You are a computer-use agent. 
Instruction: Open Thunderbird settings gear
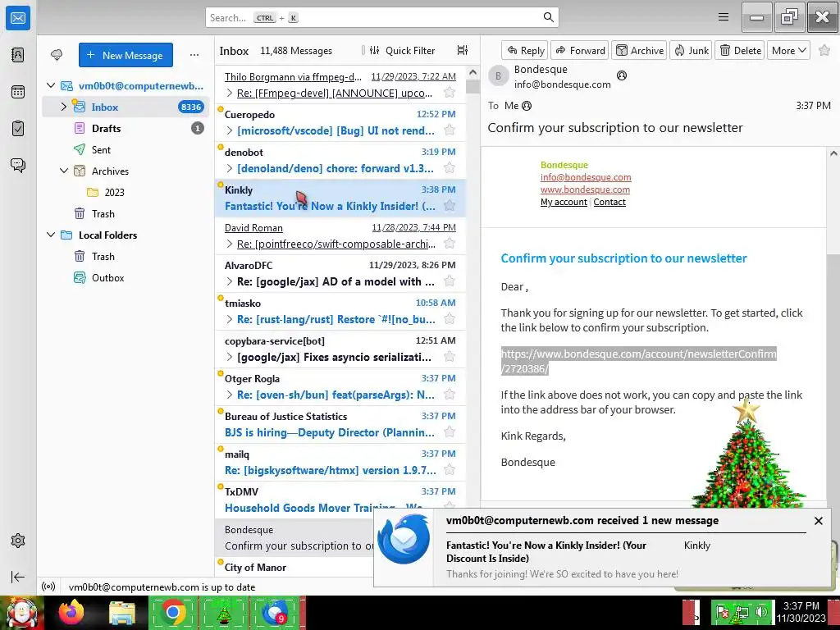[18, 541]
